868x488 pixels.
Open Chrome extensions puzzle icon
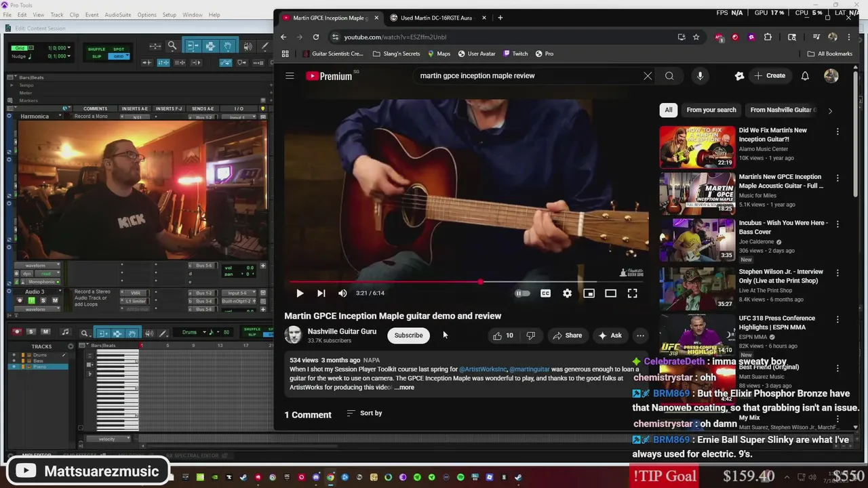click(x=768, y=37)
